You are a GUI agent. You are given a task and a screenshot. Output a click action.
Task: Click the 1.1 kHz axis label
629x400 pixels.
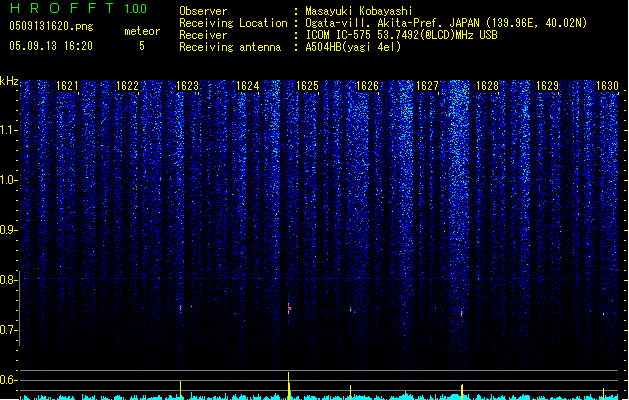(x=9, y=130)
